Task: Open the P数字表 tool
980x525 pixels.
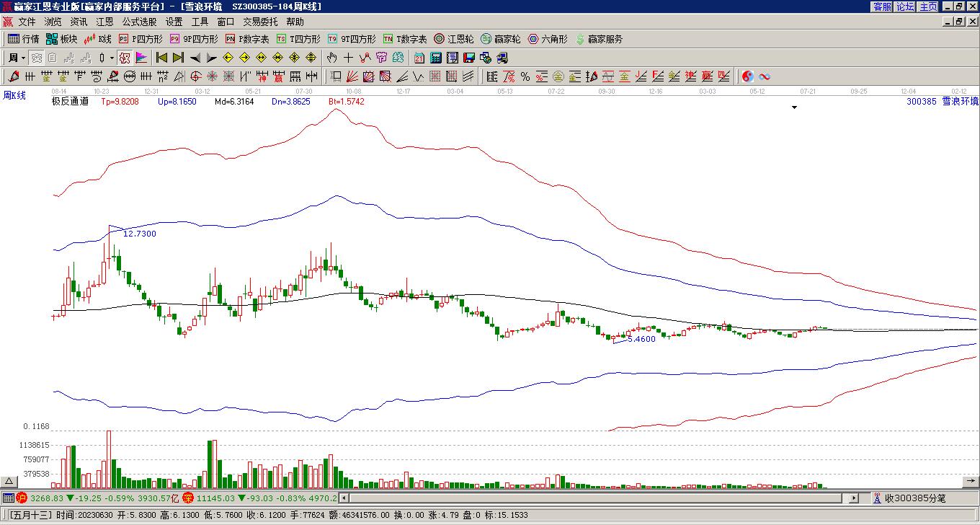Action: click(247, 39)
